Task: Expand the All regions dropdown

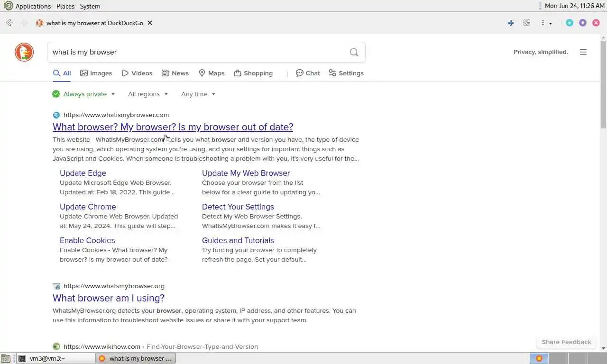Action: coord(148,94)
